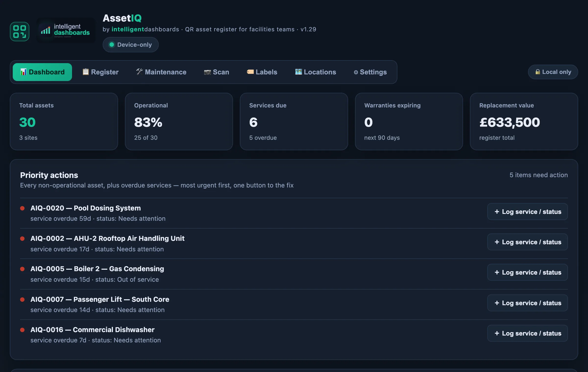The width and height of the screenshot is (588, 372).
Task: Click the intelligent dashboards logo
Action: [66, 31]
